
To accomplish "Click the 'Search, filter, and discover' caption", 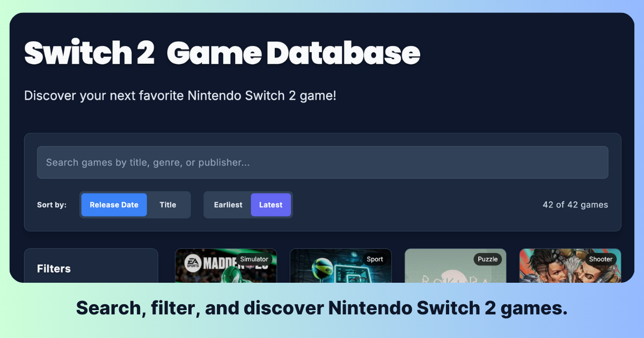I will 321,308.
